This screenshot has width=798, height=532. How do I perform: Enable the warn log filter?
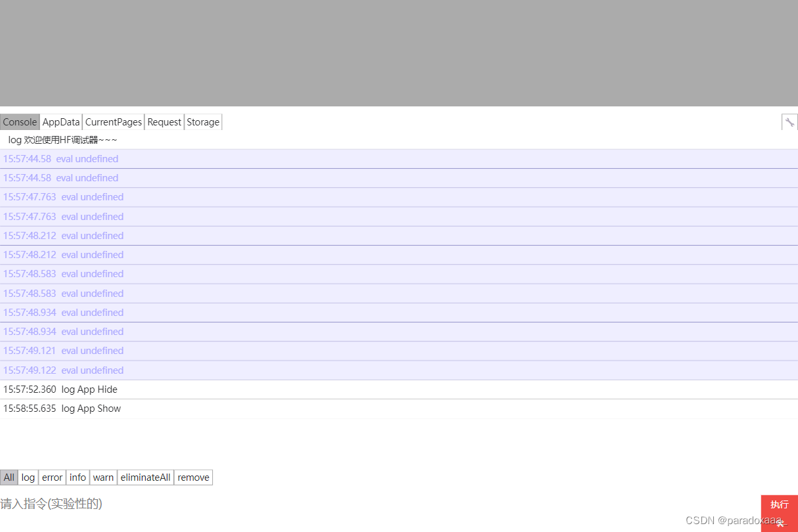click(103, 477)
